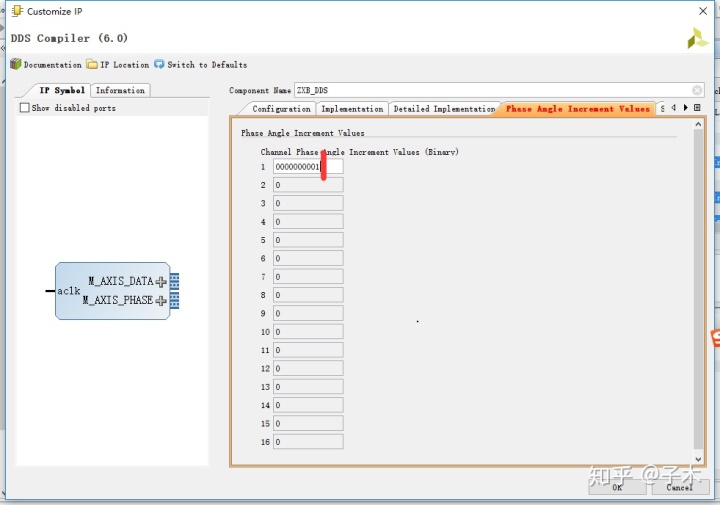720x505 pixels.
Task: Click the Documentation link label
Action: tap(52, 65)
